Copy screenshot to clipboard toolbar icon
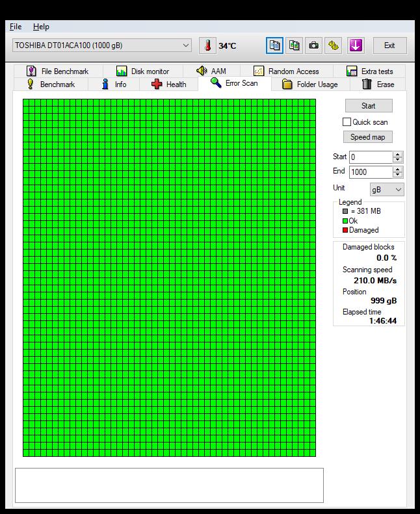420x514 pixels. click(294, 45)
